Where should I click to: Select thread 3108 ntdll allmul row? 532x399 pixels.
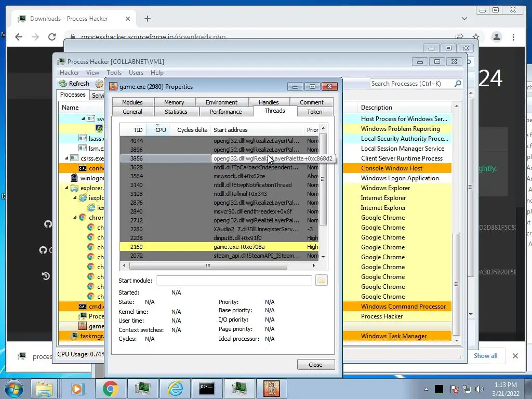point(219,194)
